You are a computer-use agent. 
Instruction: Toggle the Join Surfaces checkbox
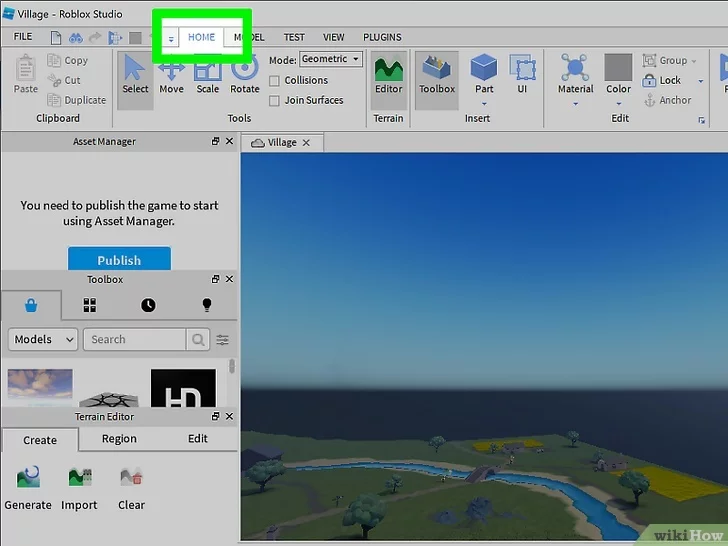tap(275, 100)
